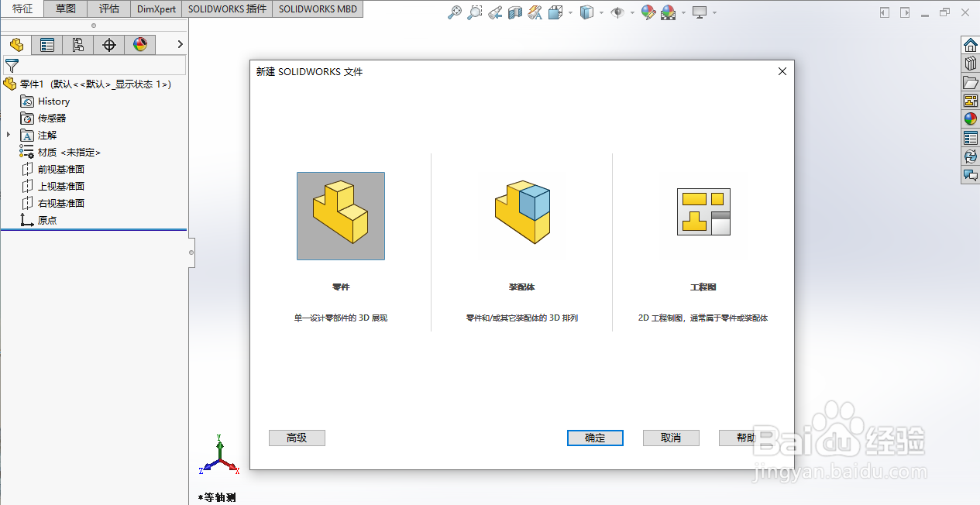Click the Display Style icon
The height and width of the screenshot is (505, 980).
(587, 12)
